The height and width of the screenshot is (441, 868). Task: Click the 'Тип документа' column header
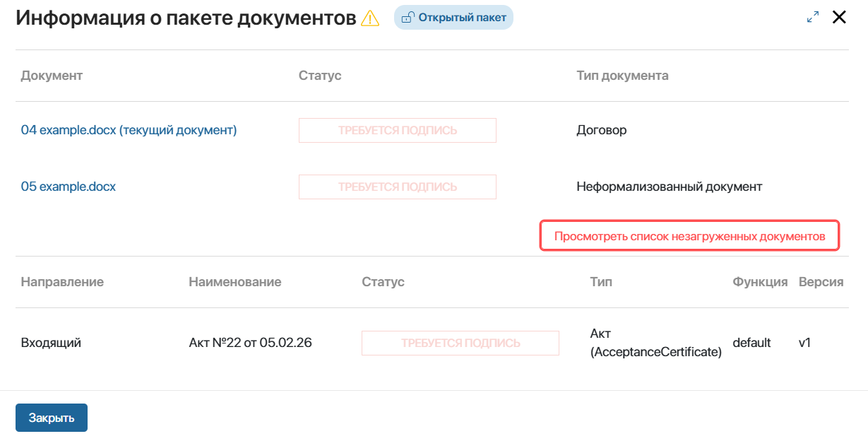(x=622, y=76)
